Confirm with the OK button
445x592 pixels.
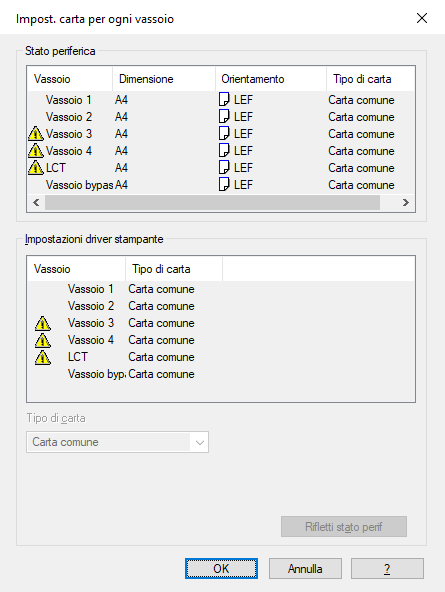tap(221, 569)
